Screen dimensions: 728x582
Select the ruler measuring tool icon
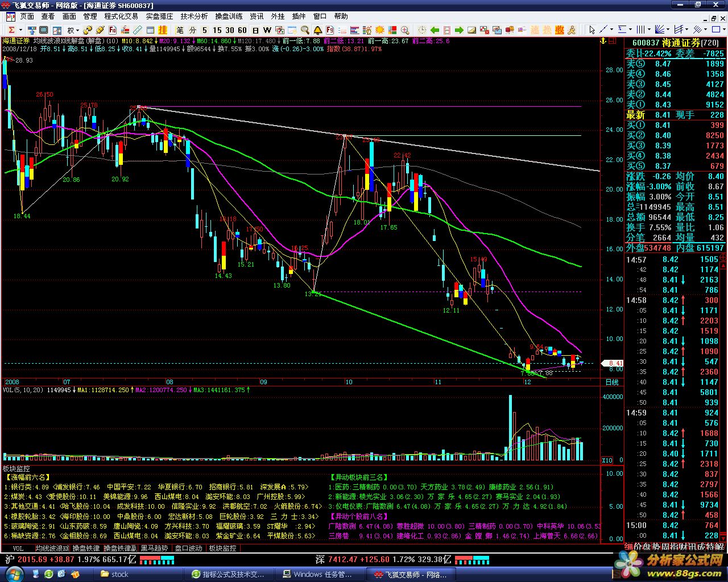[138, 30]
